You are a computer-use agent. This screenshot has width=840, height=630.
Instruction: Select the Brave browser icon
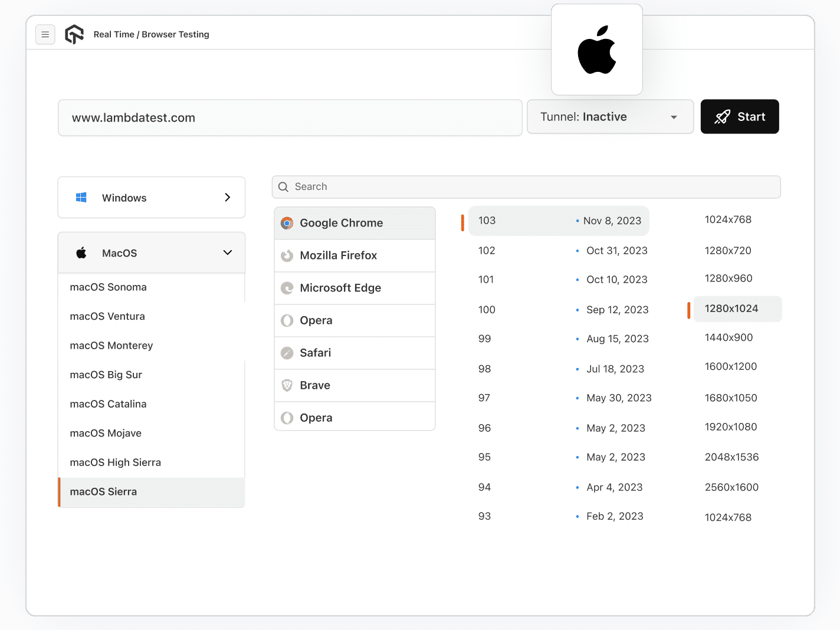point(287,385)
